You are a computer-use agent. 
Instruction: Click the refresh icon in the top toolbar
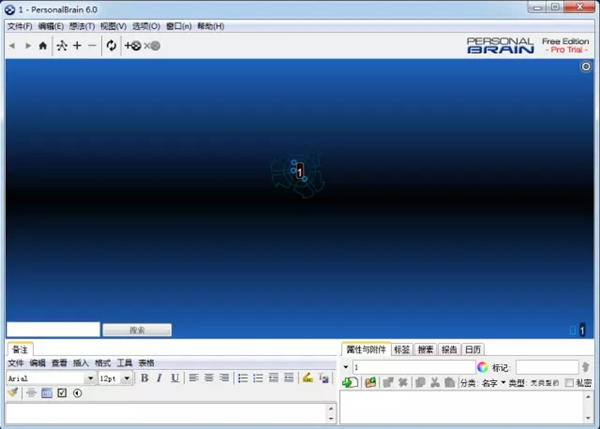111,46
